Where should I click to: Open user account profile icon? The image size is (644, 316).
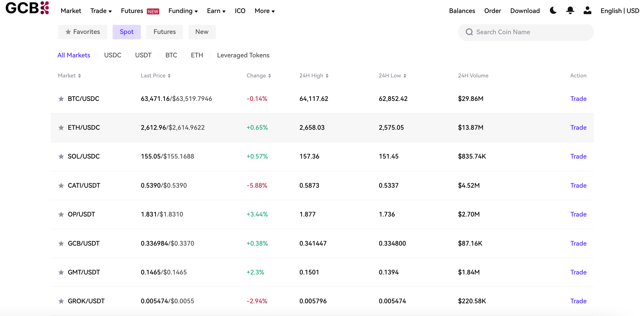587,11
